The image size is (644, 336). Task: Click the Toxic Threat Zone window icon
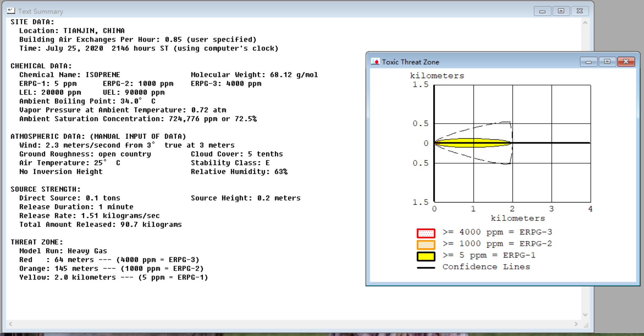pos(375,62)
